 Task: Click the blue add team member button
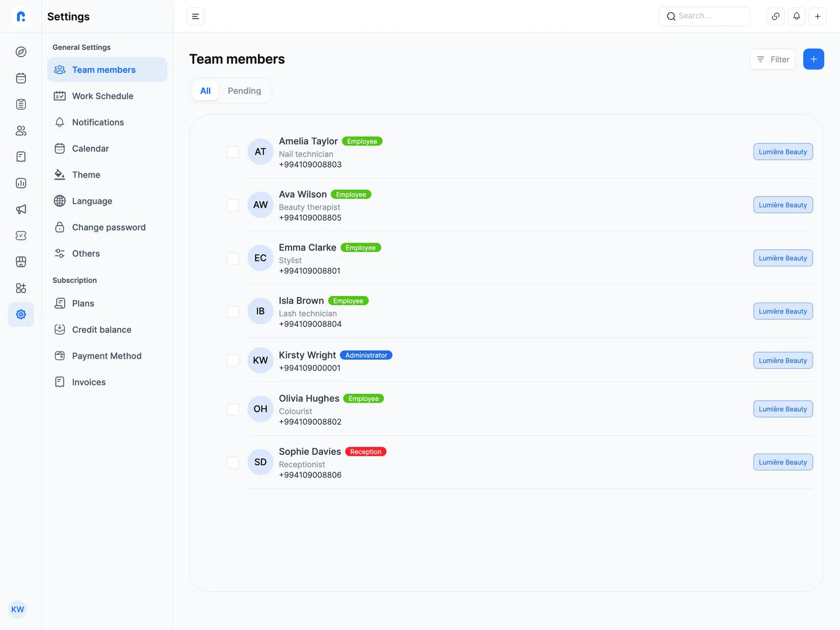[x=813, y=59]
